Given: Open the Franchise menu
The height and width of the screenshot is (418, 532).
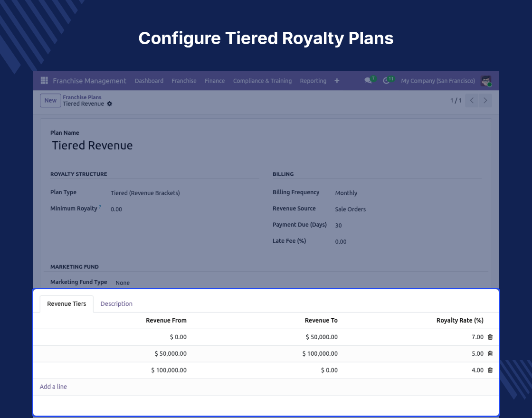Looking at the screenshot, I should pos(184,81).
